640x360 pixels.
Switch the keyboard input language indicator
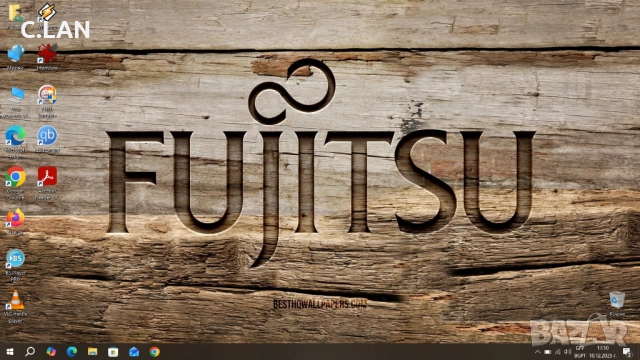[x=580, y=352]
